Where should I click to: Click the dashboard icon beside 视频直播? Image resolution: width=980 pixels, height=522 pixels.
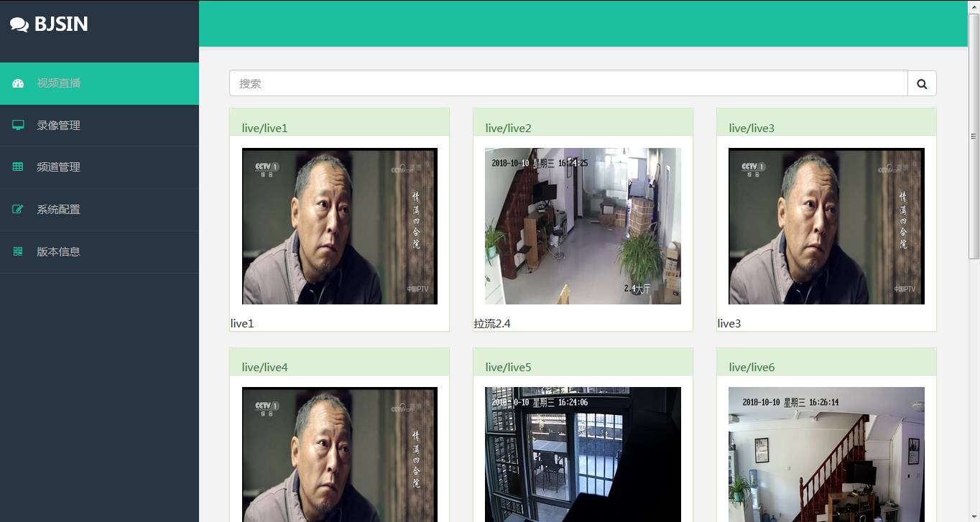point(18,83)
